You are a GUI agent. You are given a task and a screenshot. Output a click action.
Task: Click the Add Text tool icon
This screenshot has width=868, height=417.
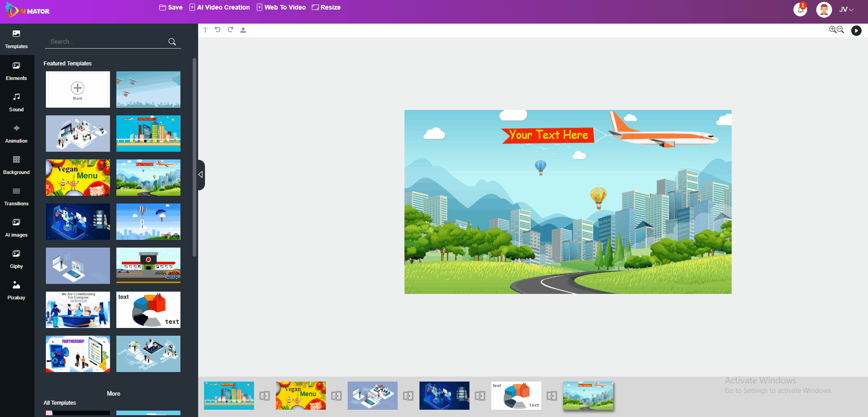pos(205,30)
